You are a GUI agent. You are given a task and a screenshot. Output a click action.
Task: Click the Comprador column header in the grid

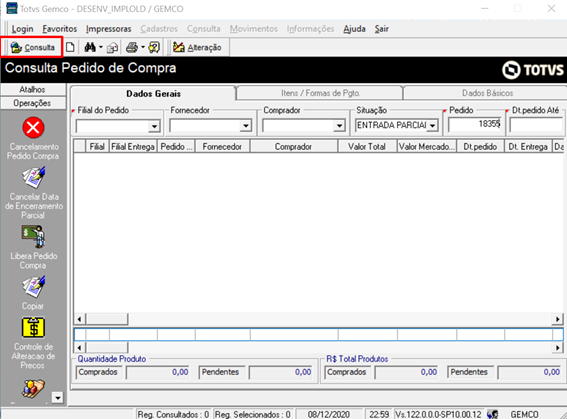coord(293,146)
